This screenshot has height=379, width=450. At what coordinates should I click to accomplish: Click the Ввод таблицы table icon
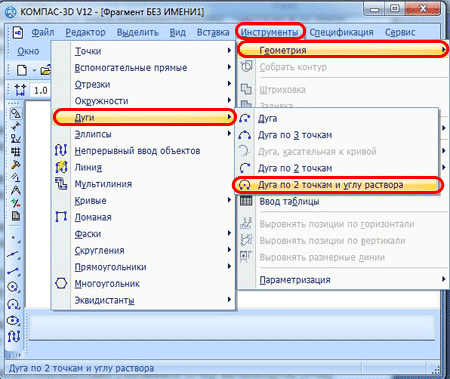[246, 201]
